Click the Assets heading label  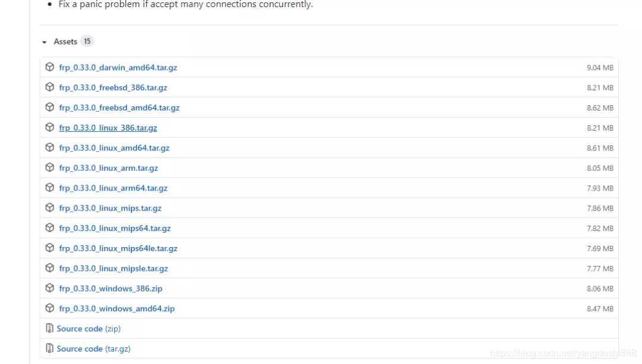65,42
